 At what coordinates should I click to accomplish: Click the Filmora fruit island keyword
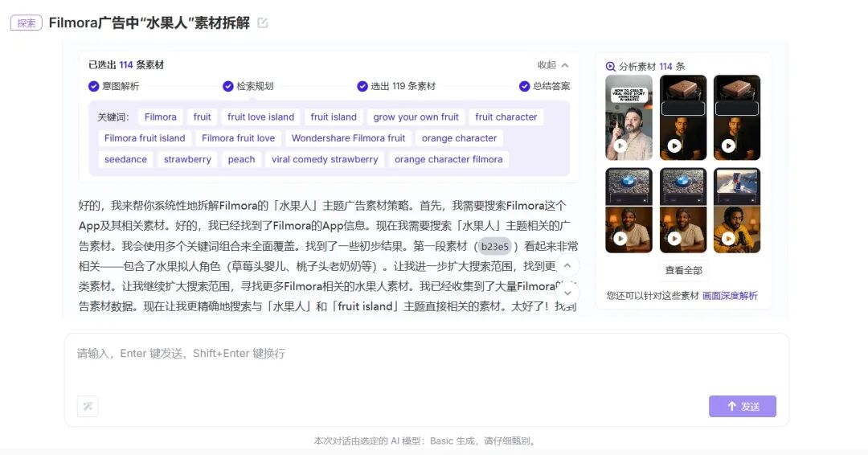click(x=145, y=137)
